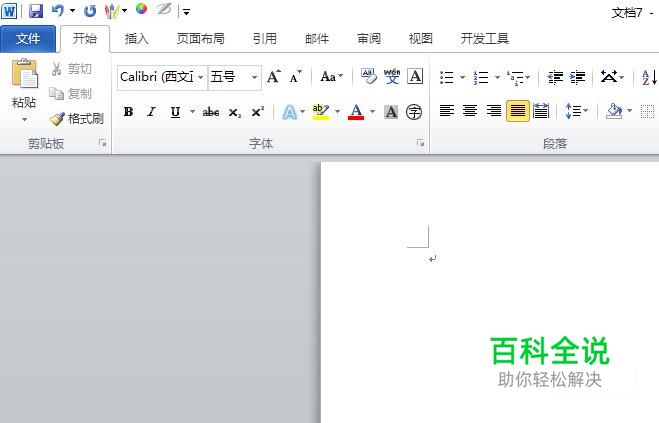Open the 字体 font dialog launcher

pyautogui.click(x=420, y=143)
